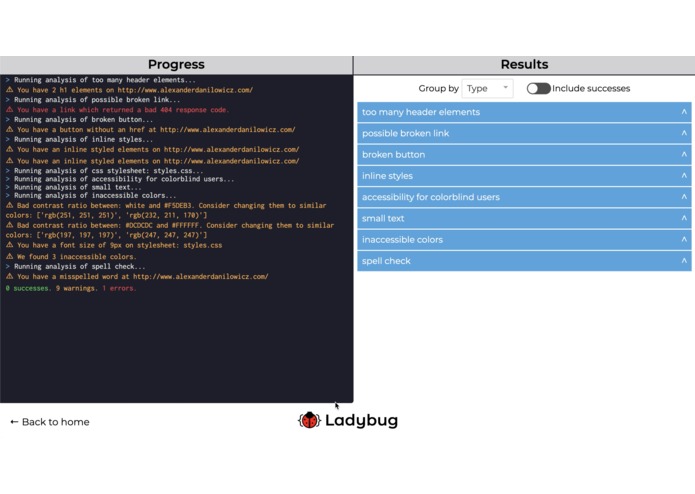This screenshot has height=494, width=695.
Task: Click warning icon beside 3 inaccessible colors
Action: [9, 257]
